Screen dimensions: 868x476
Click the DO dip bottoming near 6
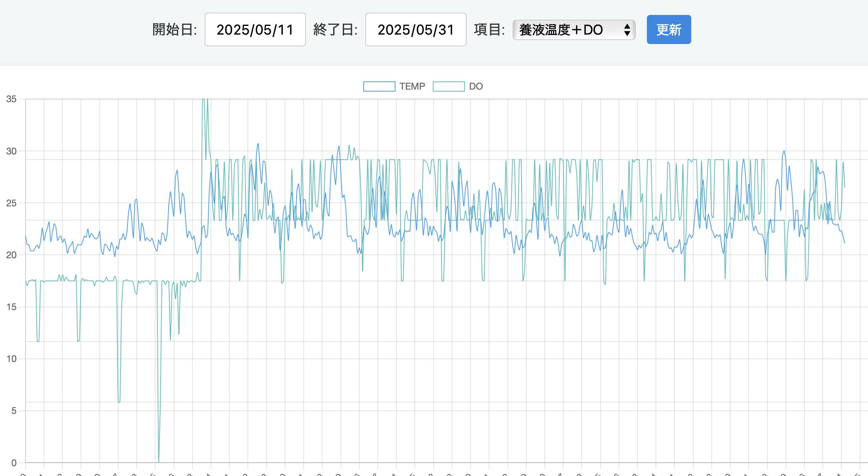pyautogui.click(x=119, y=402)
